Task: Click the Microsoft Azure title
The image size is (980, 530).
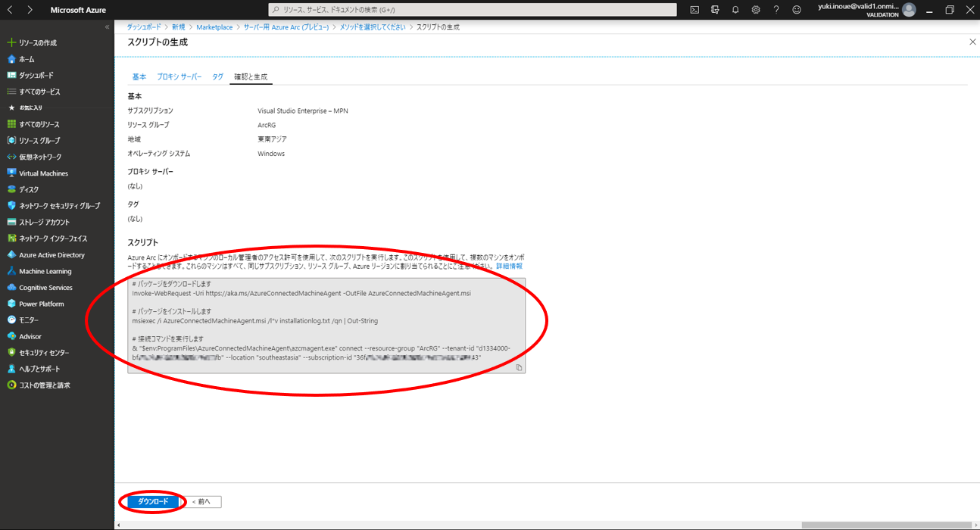Action: pos(78,10)
